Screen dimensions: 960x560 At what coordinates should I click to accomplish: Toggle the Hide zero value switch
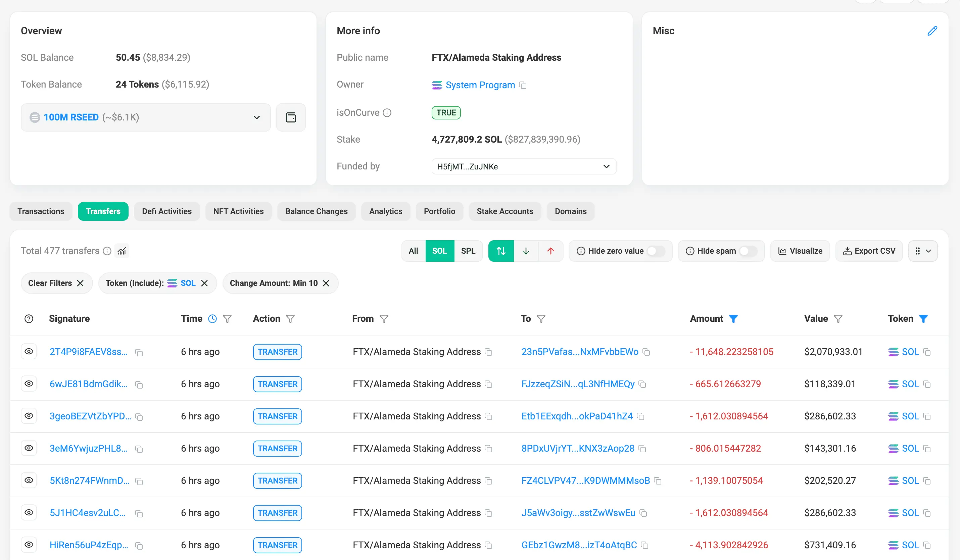click(x=655, y=251)
